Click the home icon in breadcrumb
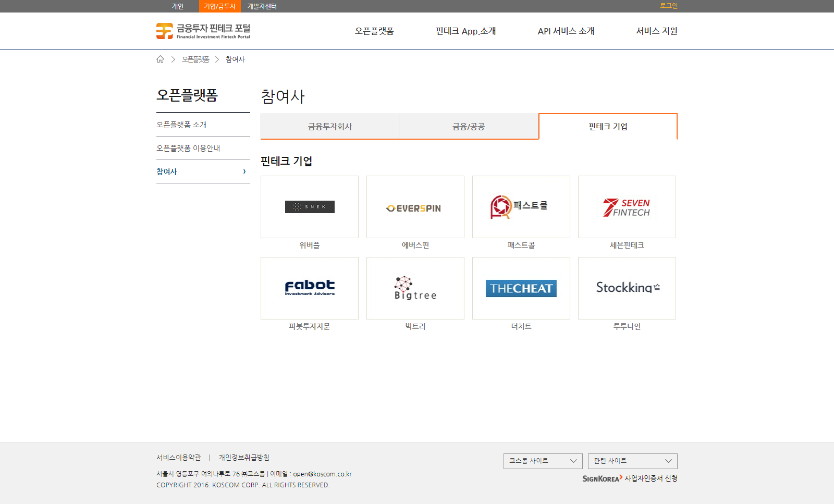The width and height of the screenshot is (834, 504). point(160,59)
